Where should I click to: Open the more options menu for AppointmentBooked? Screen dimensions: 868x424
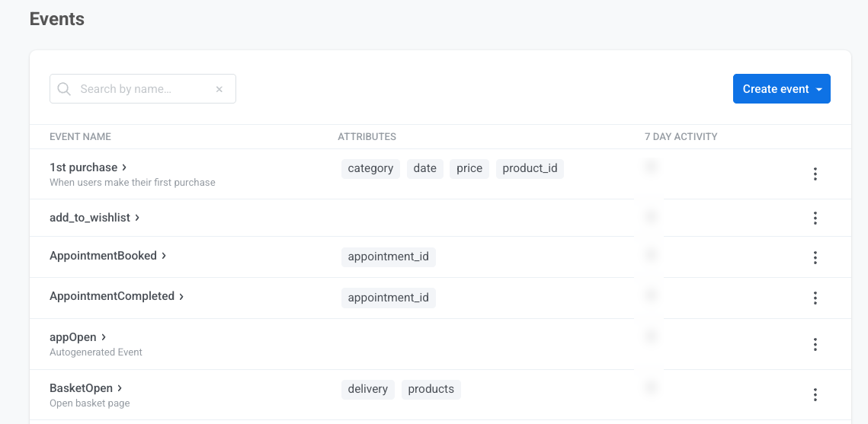tap(815, 257)
